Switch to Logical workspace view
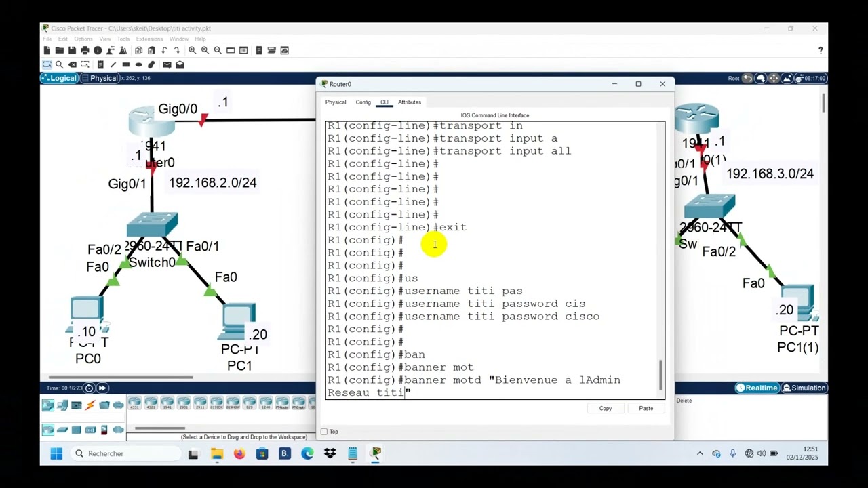 [59, 78]
